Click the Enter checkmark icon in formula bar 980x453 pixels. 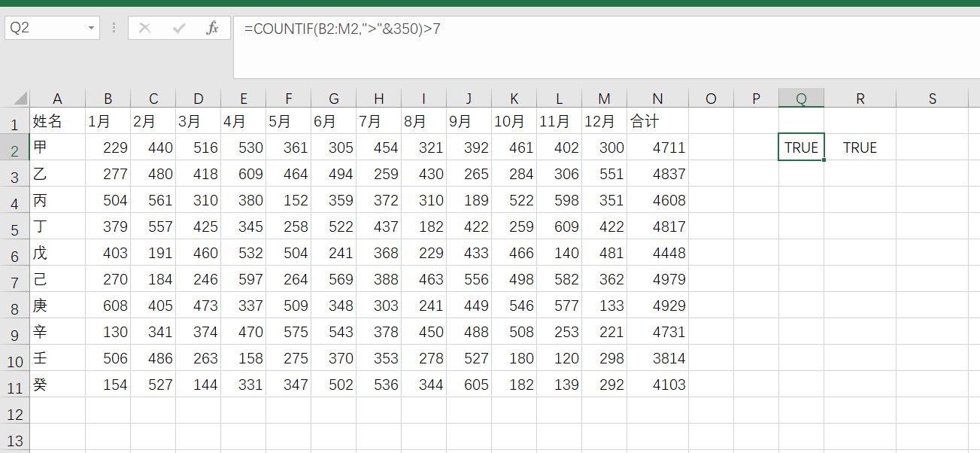[179, 29]
